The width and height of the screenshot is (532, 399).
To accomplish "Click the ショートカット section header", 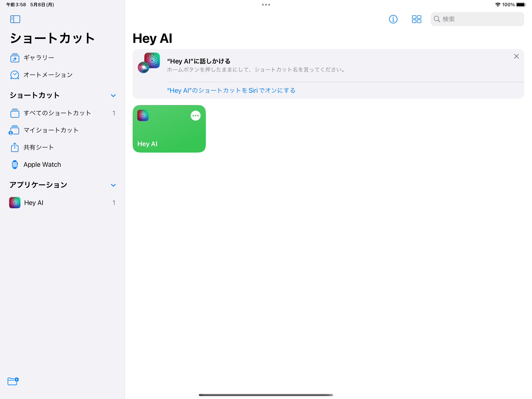I will [x=35, y=95].
